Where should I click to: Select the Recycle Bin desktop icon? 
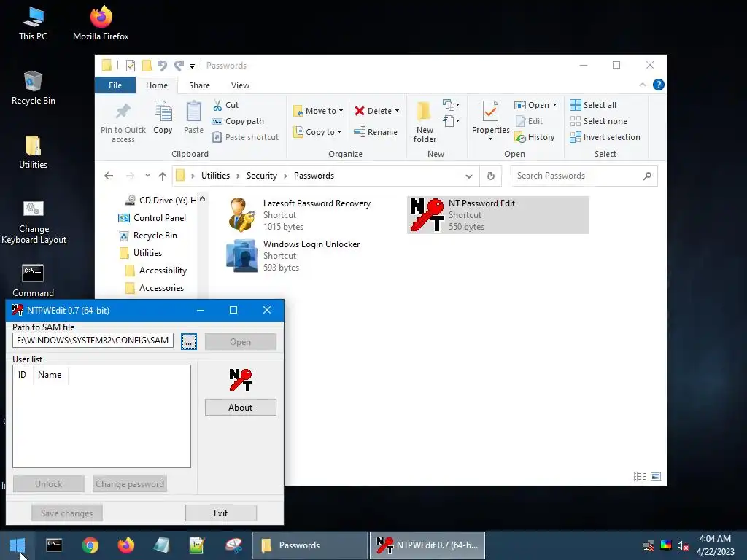[33, 87]
